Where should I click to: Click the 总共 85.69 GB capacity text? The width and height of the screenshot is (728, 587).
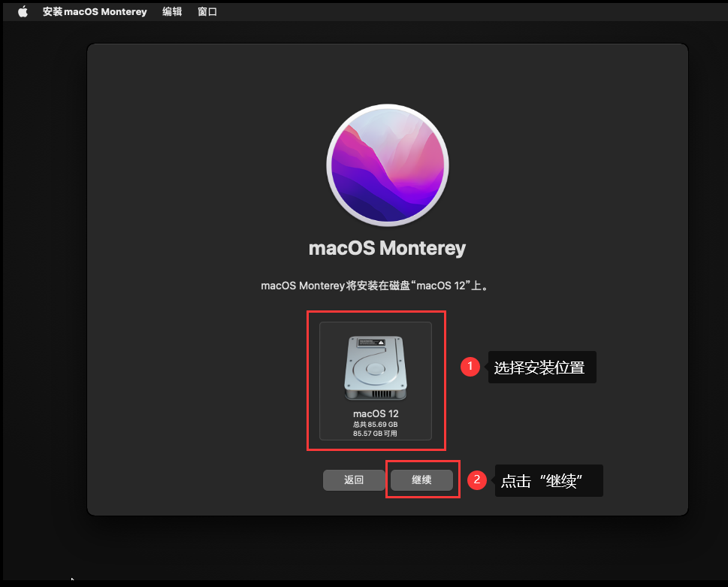click(375, 425)
